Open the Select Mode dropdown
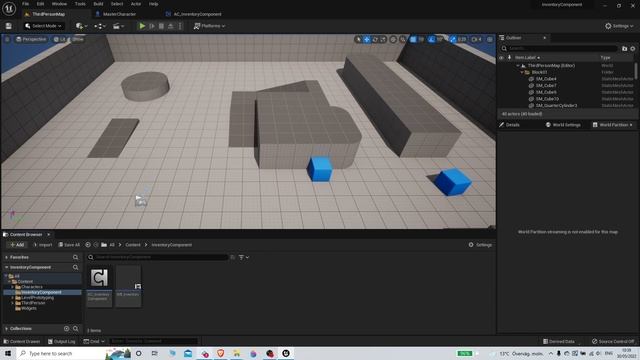This screenshot has height=360, width=640. (44, 26)
